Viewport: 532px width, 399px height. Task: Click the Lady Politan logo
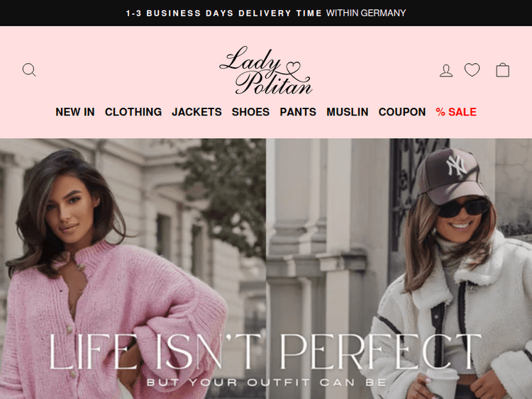pyautogui.click(x=266, y=70)
